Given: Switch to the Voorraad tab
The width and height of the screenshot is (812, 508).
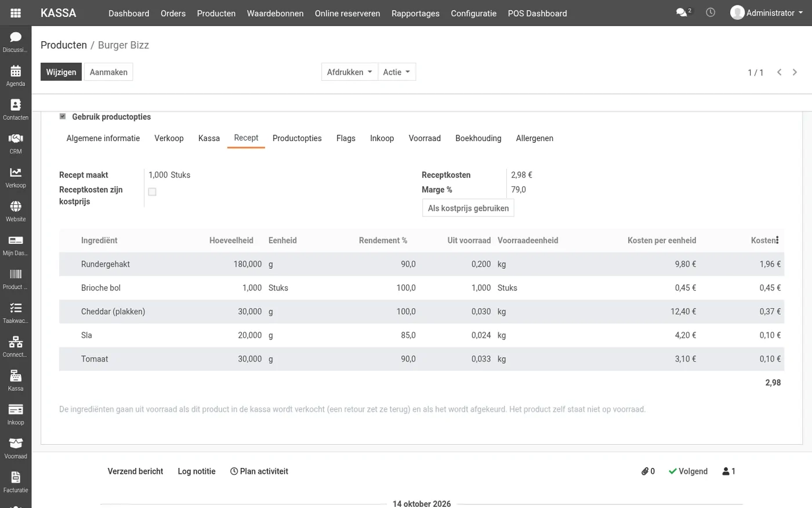Looking at the screenshot, I should click(425, 138).
